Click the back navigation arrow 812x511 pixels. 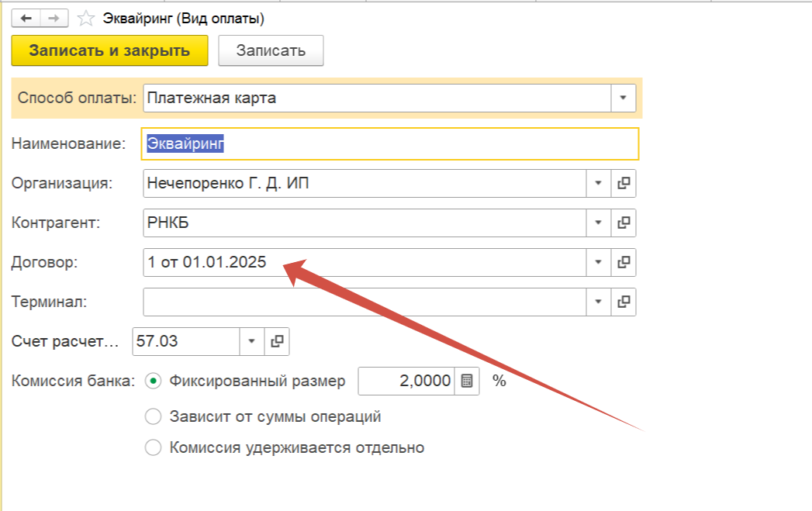[26, 17]
